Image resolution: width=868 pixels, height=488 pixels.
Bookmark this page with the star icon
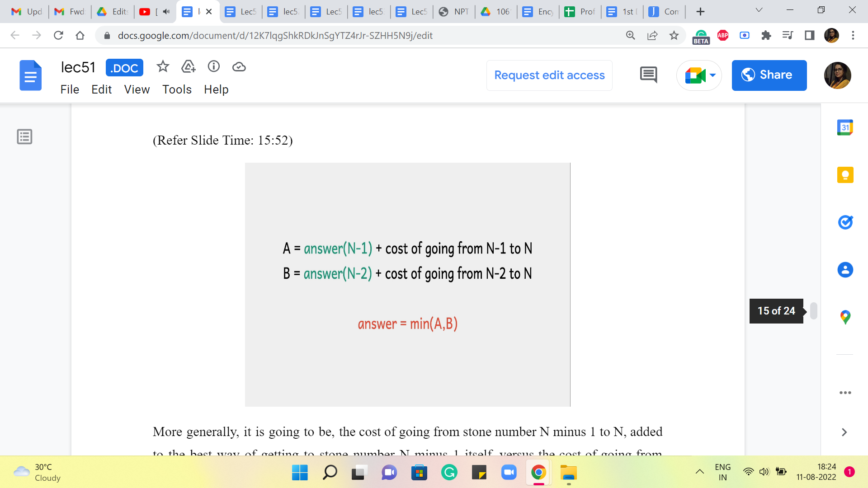[674, 35]
